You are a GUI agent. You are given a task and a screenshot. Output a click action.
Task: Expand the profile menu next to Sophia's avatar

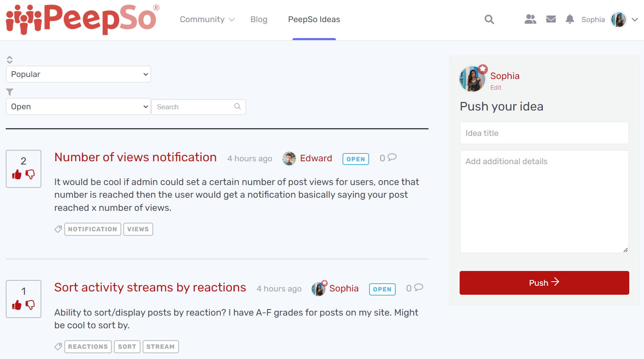pos(635,19)
